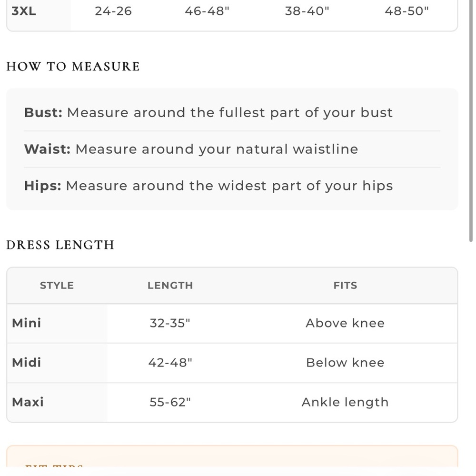The width and height of the screenshot is (476, 476).
Task: Click the Above knee fit description
Action: 345,323
